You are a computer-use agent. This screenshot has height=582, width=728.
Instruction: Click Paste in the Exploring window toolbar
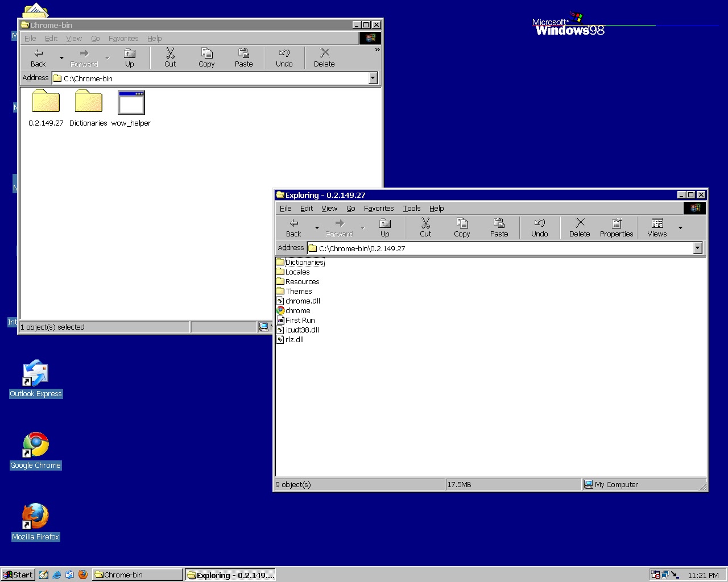[499, 227]
